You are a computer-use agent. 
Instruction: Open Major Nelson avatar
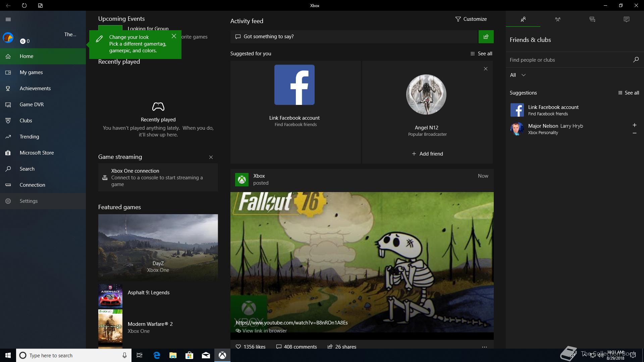click(x=517, y=129)
